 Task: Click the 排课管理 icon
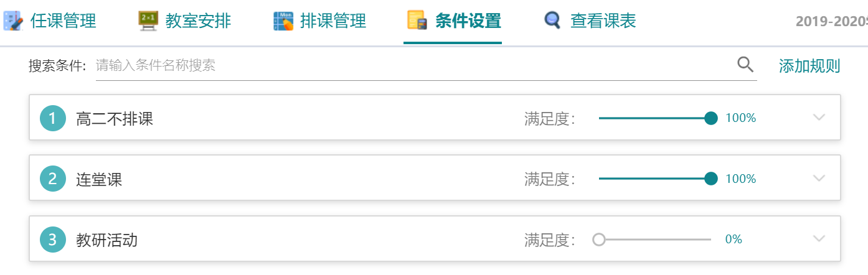[283, 21]
